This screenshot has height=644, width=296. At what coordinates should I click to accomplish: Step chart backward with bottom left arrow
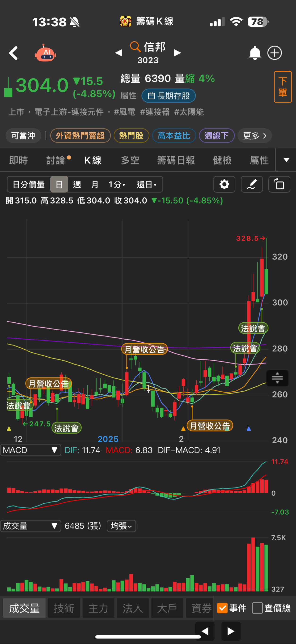[x=205, y=631]
